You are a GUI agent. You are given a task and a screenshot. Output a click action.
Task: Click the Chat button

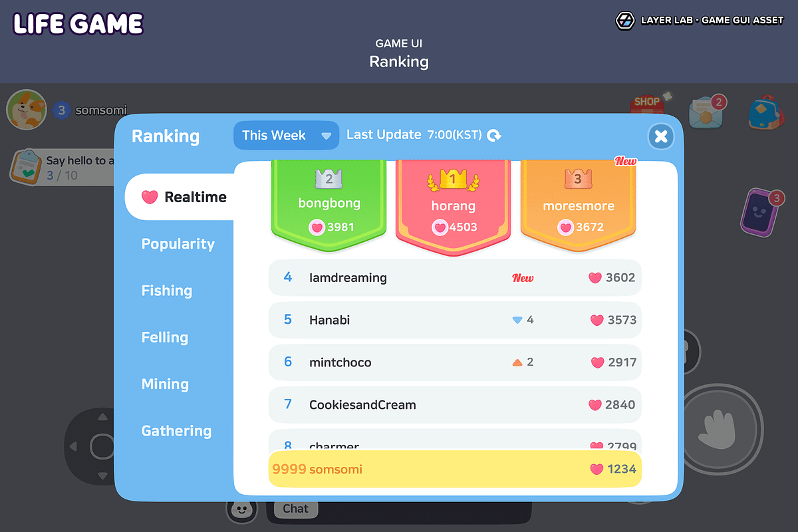[x=295, y=509]
